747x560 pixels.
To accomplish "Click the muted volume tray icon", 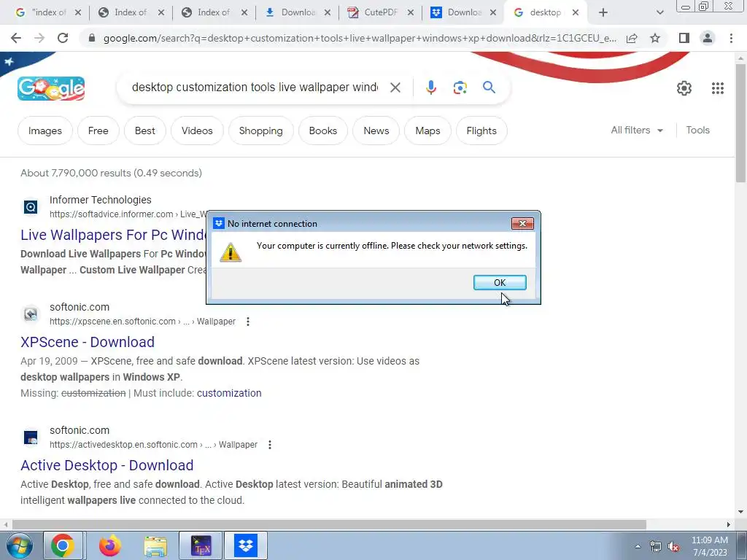I will [673, 547].
